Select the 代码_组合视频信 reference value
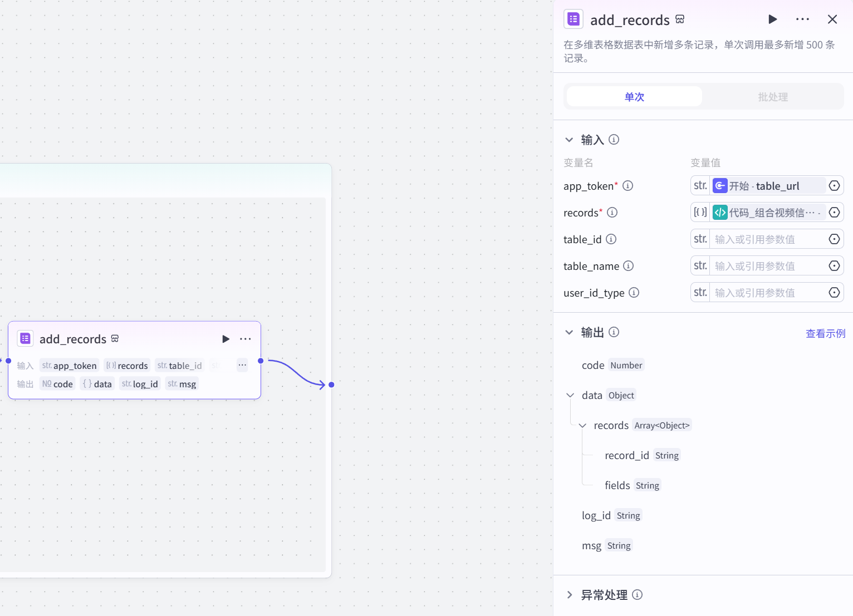The width and height of the screenshot is (853, 616). [x=768, y=213]
